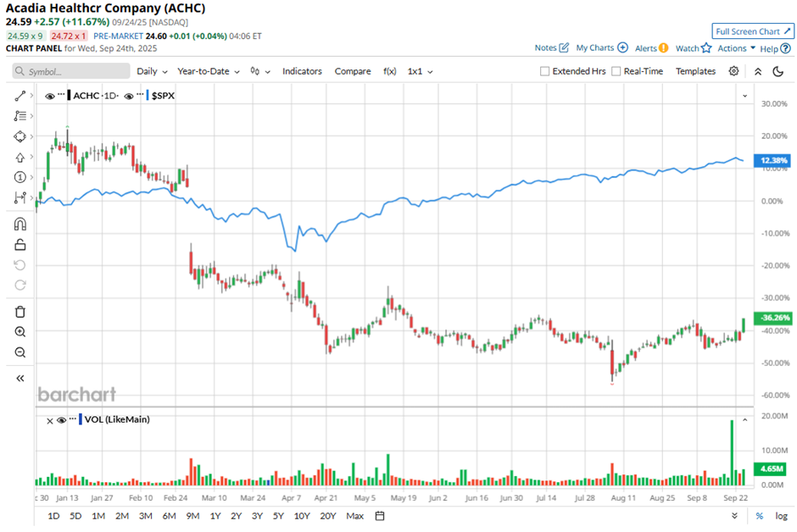The width and height of the screenshot is (797, 532).
Task: Click the Alerts warning icon
Action: click(x=663, y=48)
